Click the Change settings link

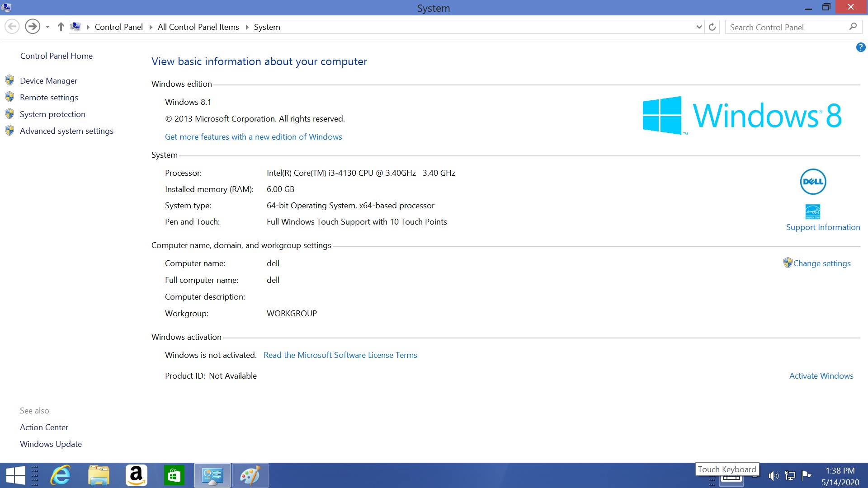[x=821, y=263]
